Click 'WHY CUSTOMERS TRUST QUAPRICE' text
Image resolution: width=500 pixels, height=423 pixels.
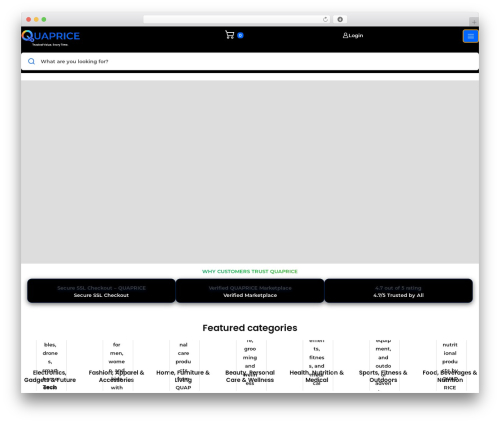pos(250,271)
